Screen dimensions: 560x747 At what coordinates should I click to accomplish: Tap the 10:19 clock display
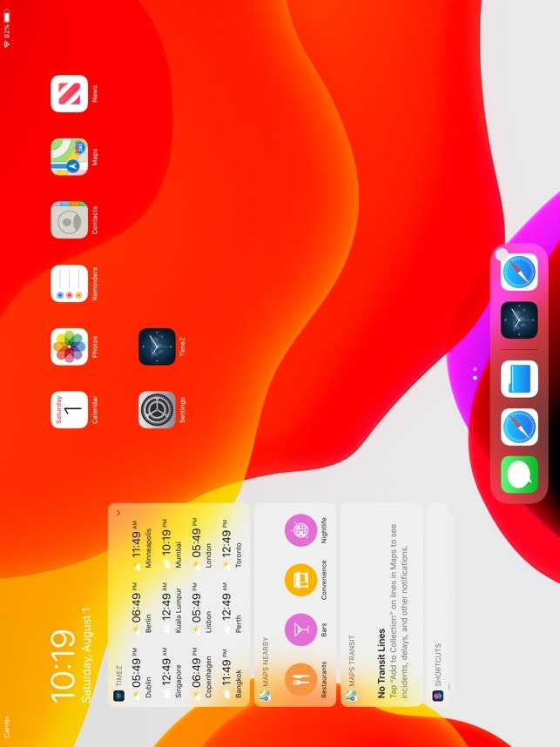coord(64,667)
